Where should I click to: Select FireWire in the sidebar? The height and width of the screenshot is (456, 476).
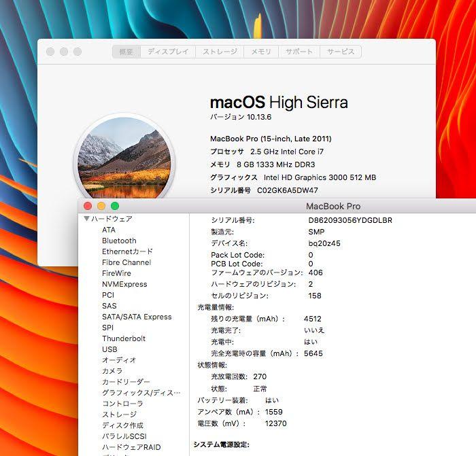tap(116, 273)
